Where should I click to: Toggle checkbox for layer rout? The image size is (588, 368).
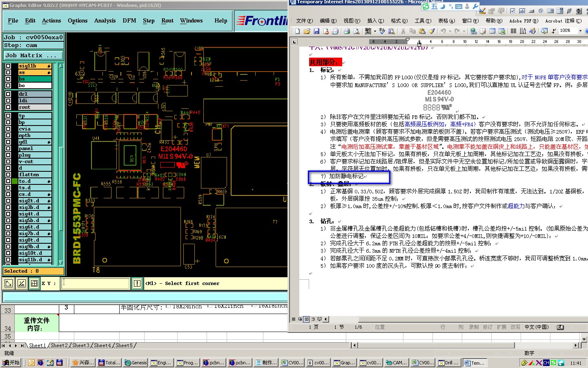(8, 107)
